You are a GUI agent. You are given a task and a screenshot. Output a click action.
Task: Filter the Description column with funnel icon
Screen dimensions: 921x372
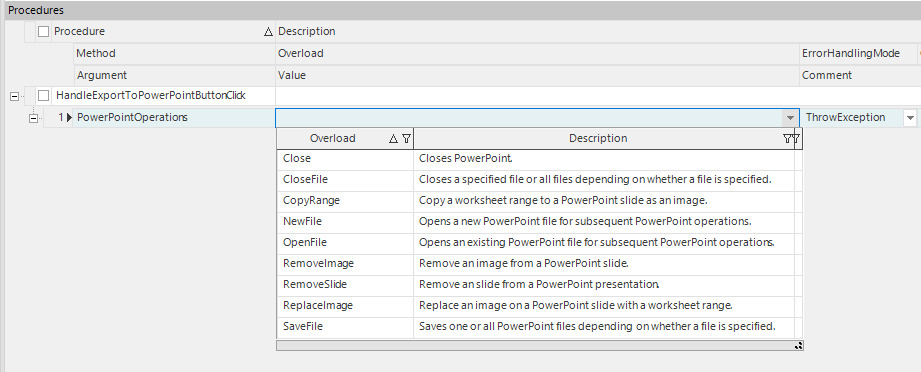(787, 139)
